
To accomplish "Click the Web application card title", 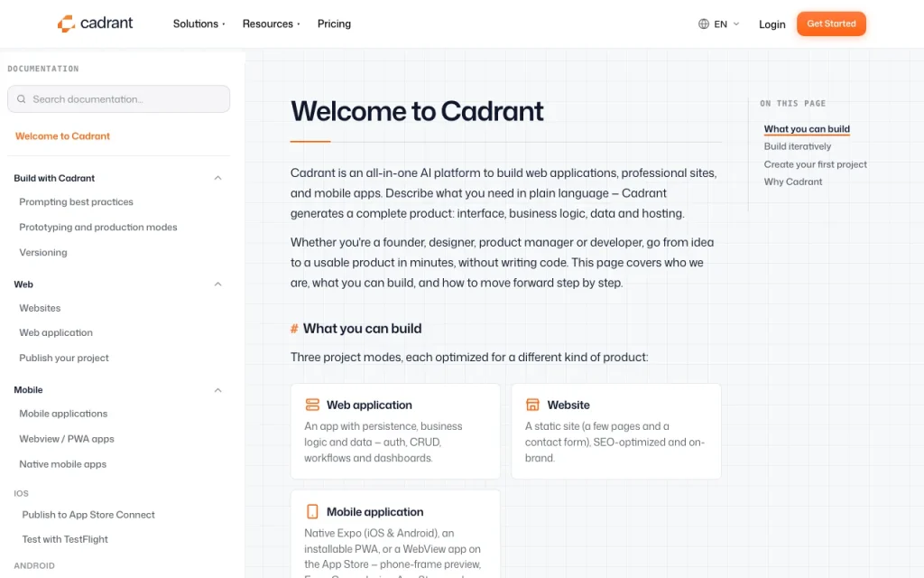I will pyautogui.click(x=369, y=406).
